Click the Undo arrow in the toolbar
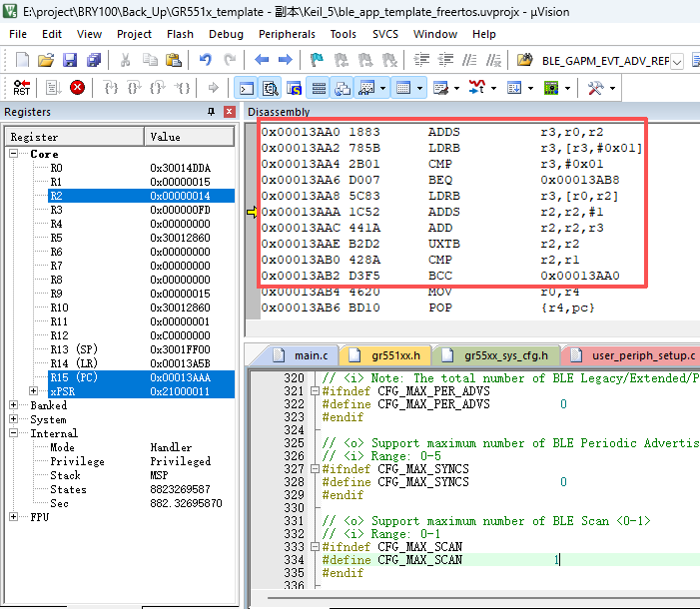 click(x=206, y=60)
